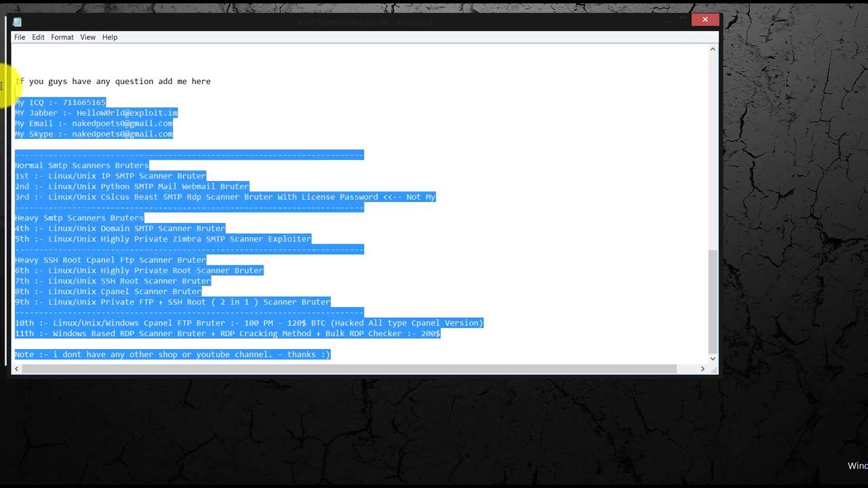Click the line starting with "2nd :-"
Screen dimensions: 868x488
click(132, 186)
